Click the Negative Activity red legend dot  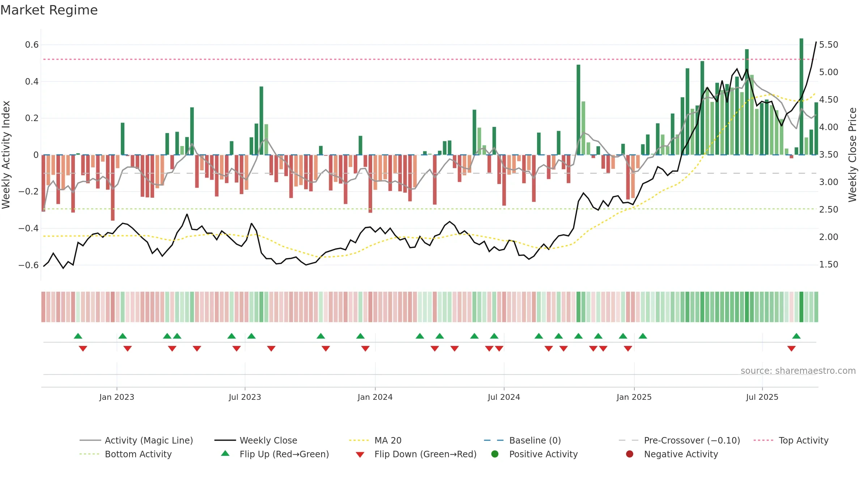[x=630, y=454]
